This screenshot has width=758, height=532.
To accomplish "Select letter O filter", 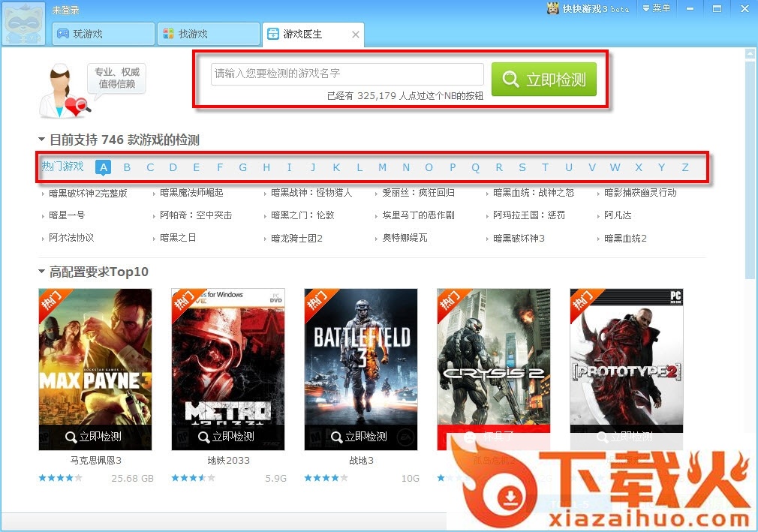I will click(x=429, y=167).
